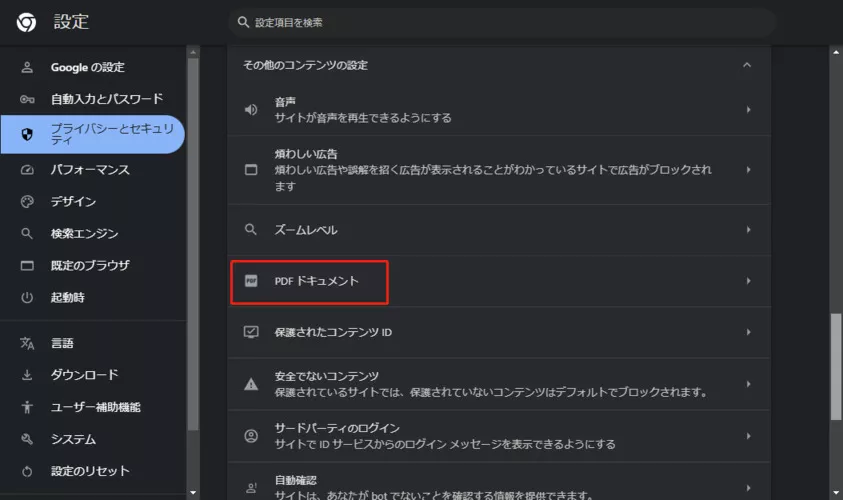Image resolution: width=843 pixels, height=500 pixels.
Task: Click the window icon for 煩わしい広告
Action: click(251, 170)
